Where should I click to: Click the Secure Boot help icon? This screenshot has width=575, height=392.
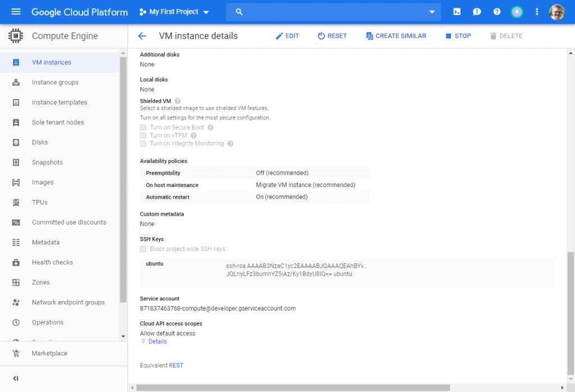(211, 127)
